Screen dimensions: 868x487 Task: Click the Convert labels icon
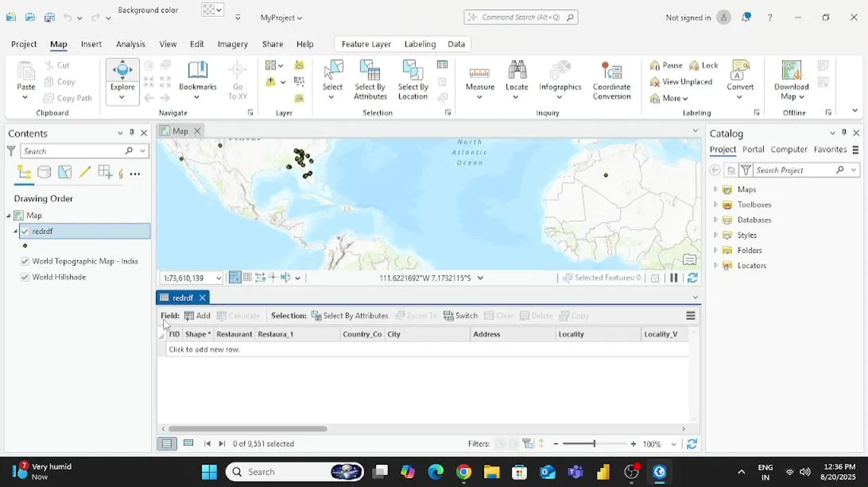click(740, 70)
